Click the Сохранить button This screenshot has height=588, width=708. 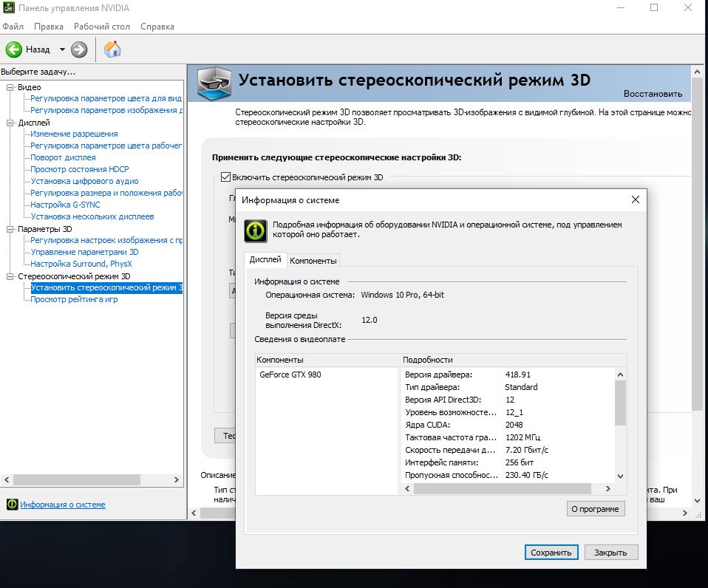(551, 553)
